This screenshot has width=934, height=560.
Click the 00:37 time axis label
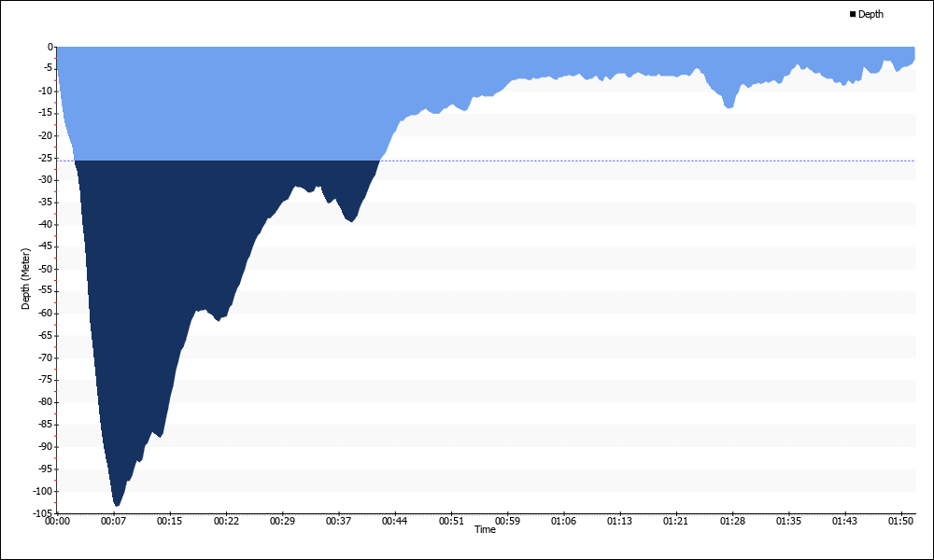click(x=339, y=522)
